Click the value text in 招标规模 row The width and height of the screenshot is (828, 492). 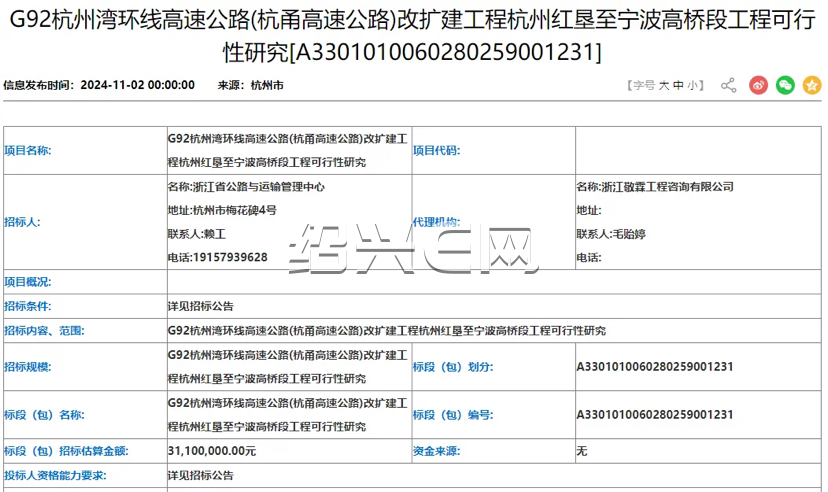click(288, 367)
